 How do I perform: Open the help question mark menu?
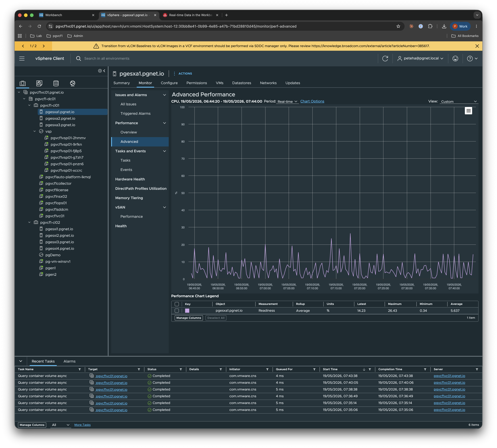[x=472, y=59]
